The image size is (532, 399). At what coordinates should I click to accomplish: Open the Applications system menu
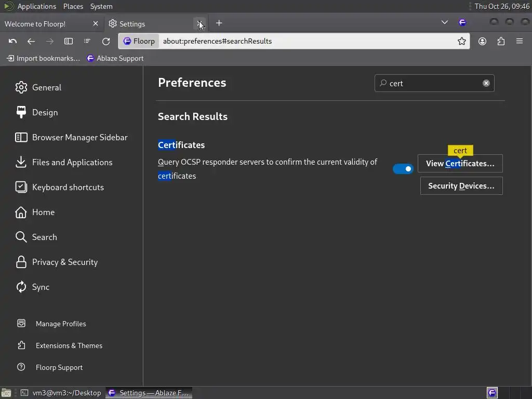pos(37,6)
